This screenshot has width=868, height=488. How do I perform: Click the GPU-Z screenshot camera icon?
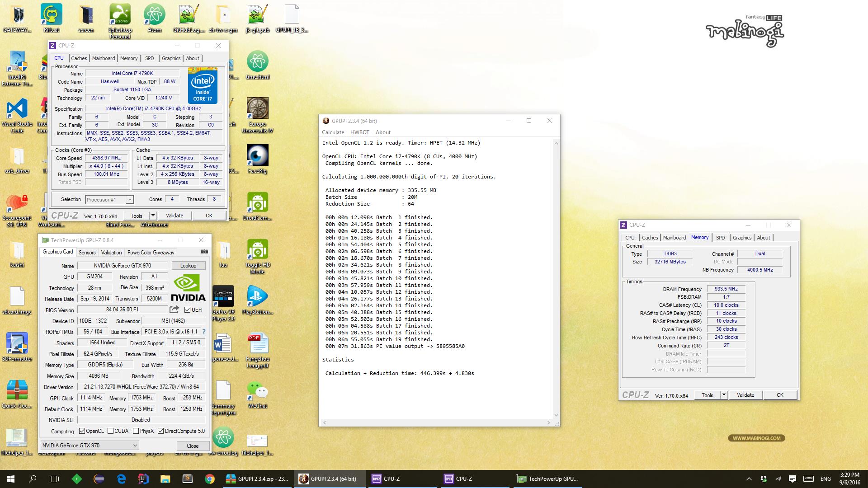pyautogui.click(x=204, y=252)
